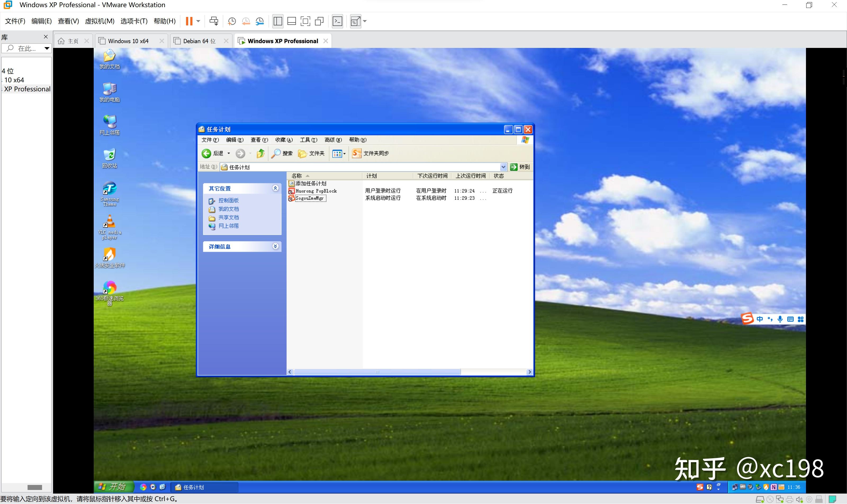The height and width of the screenshot is (504, 847).
Task: Select the 添加任务计划 item
Action: pos(307,183)
